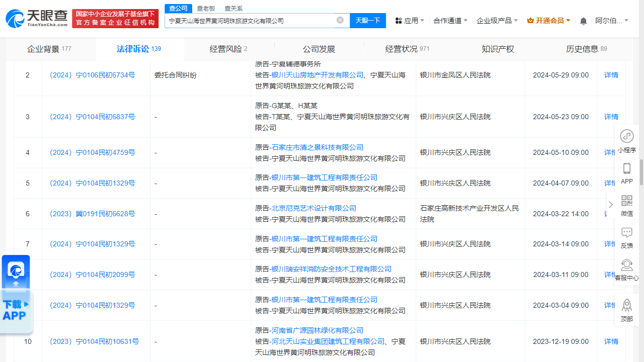Open 银川天山房地产开发有限公司 link
This screenshot has height=362, width=644.
(x=317, y=75)
